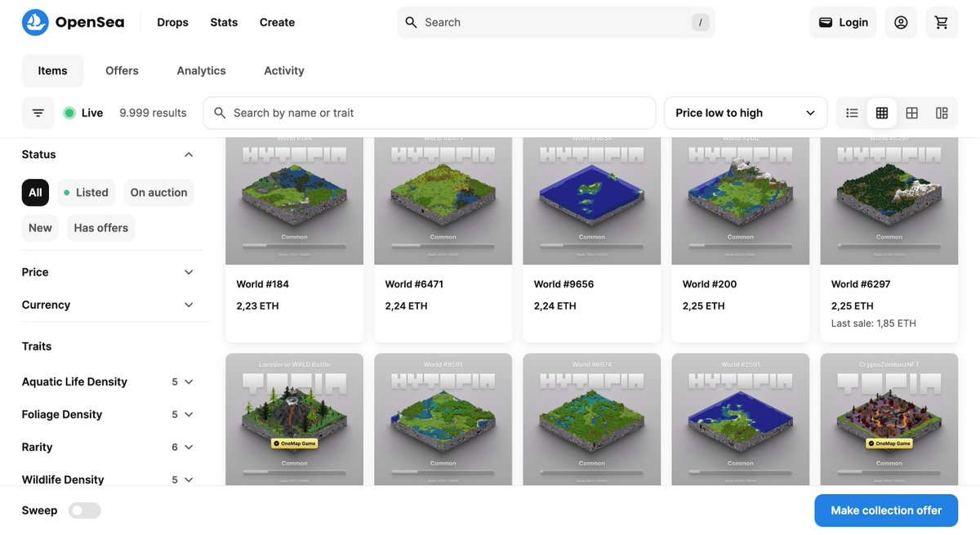Open the shopping cart

942,22
